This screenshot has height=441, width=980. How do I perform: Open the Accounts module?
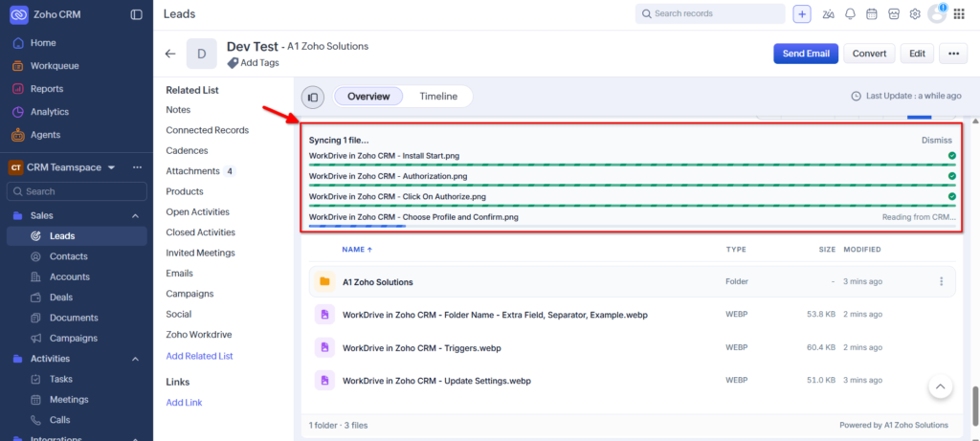69,276
